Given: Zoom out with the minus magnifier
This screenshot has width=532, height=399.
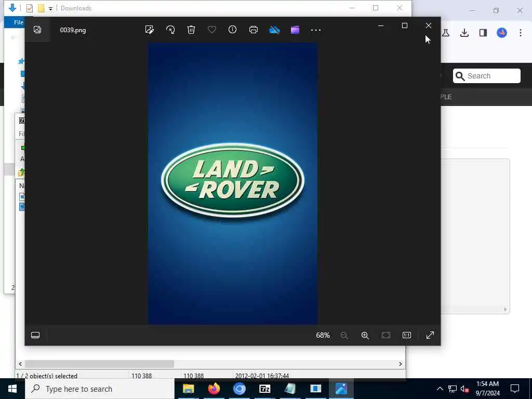Looking at the screenshot, I should tap(344, 335).
